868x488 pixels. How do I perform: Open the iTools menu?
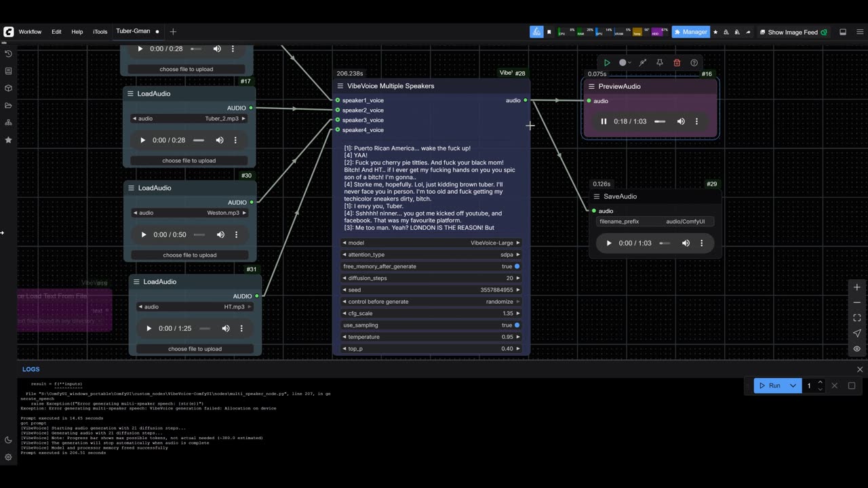point(100,32)
